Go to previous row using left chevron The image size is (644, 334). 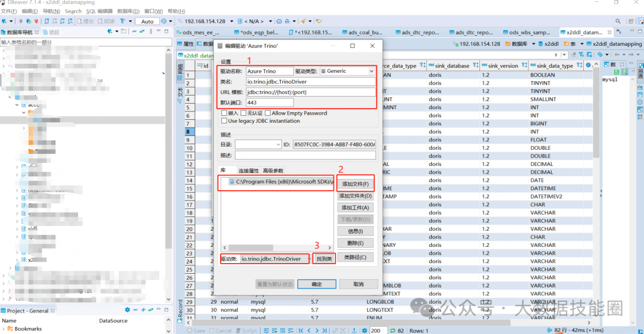(309, 330)
